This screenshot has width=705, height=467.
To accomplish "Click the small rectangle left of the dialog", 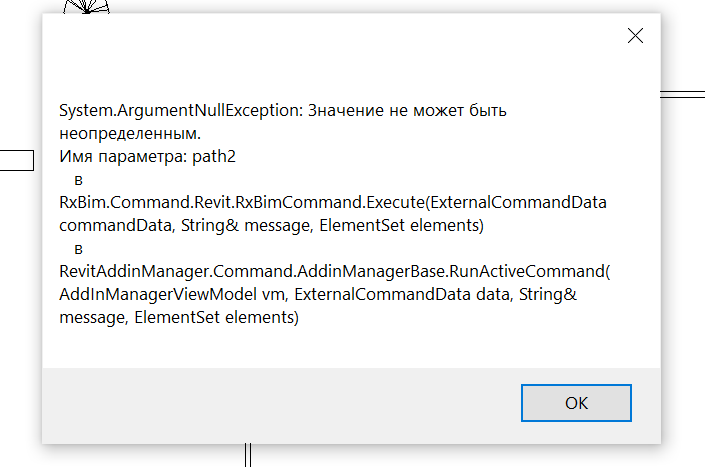I will (x=17, y=160).
